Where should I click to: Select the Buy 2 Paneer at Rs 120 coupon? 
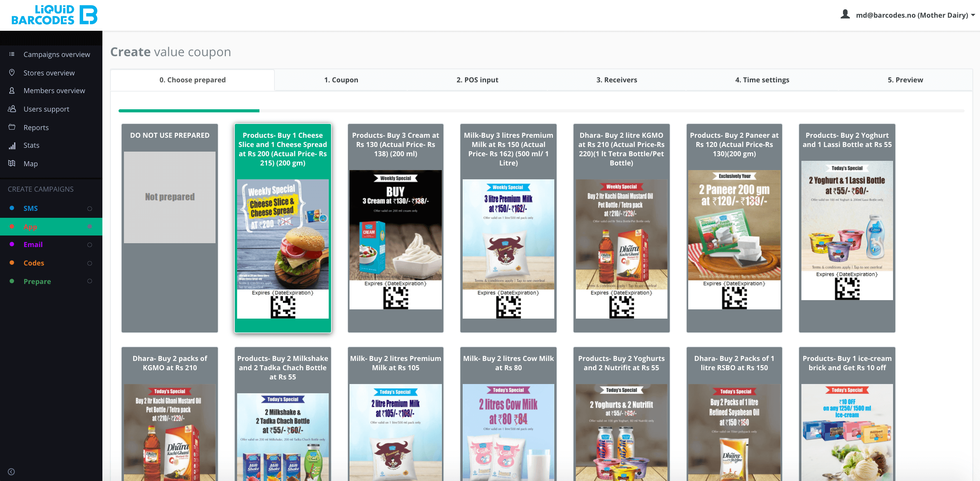(x=734, y=228)
